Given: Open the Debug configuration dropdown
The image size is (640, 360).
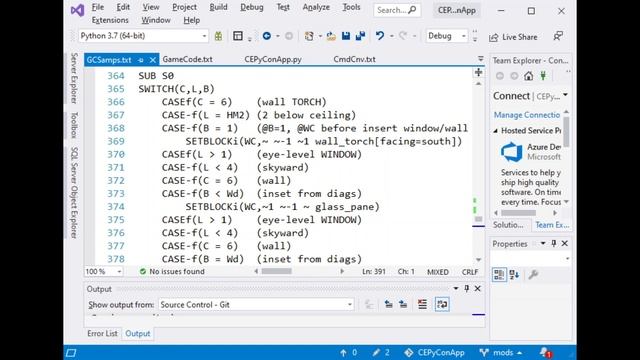Looking at the screenshot, I should coord(447,36).
